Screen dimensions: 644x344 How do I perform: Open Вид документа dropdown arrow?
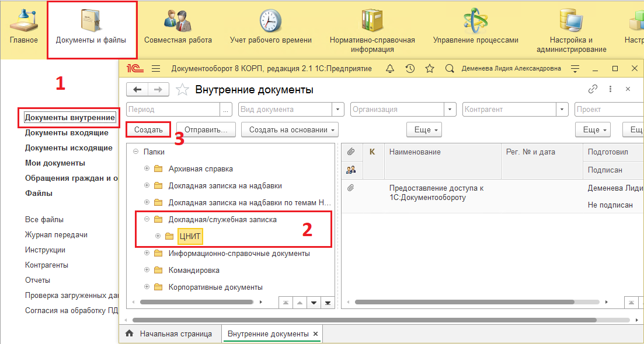point(338,110)
